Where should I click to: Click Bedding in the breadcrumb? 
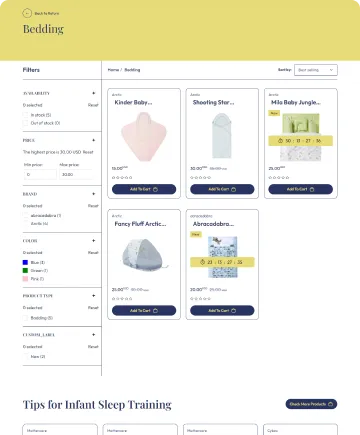click(132, 70)
